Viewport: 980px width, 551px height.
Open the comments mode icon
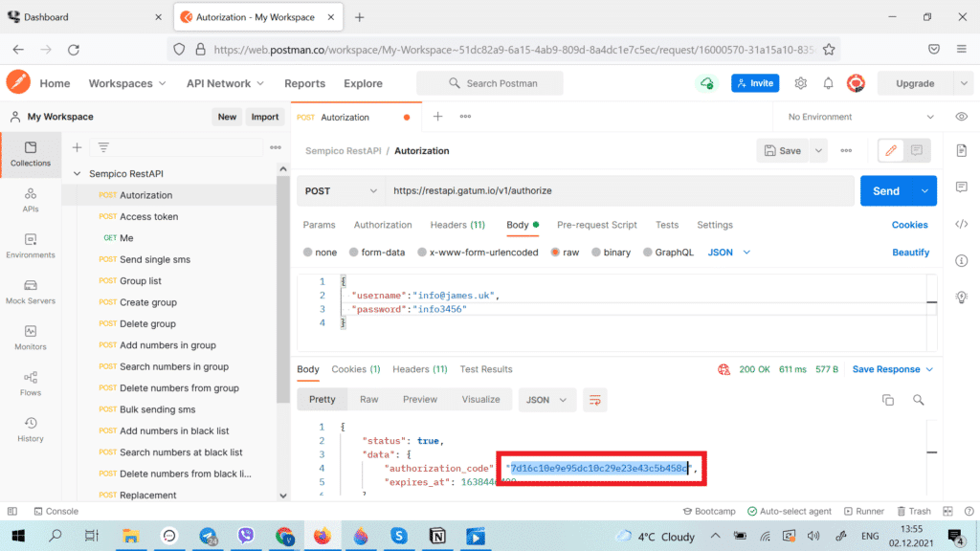[x=916, y=150]
